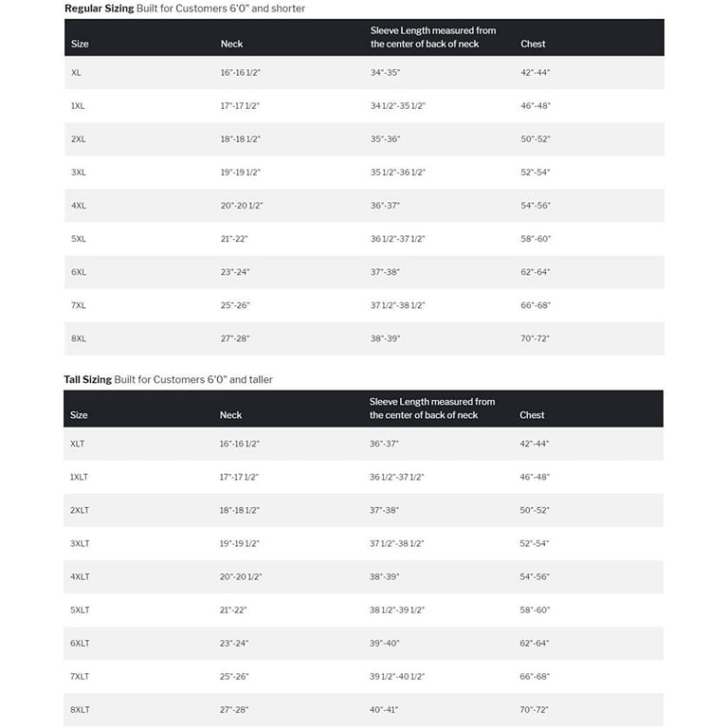The height and width of the screenshot is (728, 728).
Task: Click the 7XLT neck value 25"-26"
Action: tap(234, 677)
